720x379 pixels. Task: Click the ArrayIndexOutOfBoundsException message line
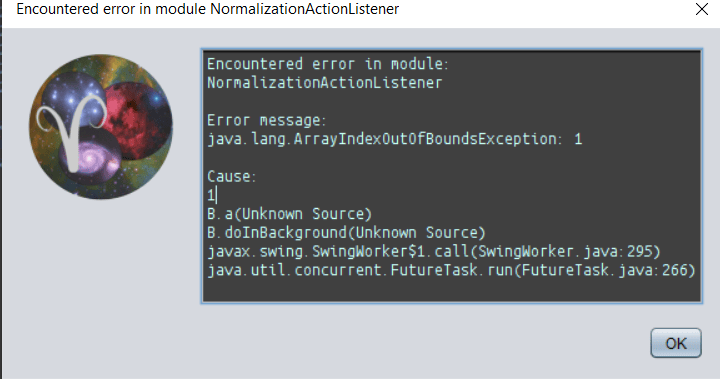click(x=394, y=139)
